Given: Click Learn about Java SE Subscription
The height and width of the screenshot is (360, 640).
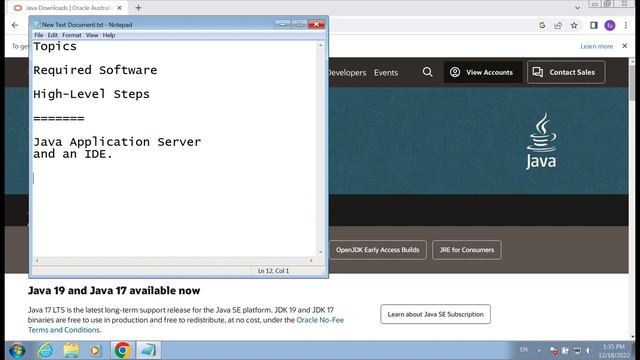Looking at the screenshot, I should [x=436, y=314].
